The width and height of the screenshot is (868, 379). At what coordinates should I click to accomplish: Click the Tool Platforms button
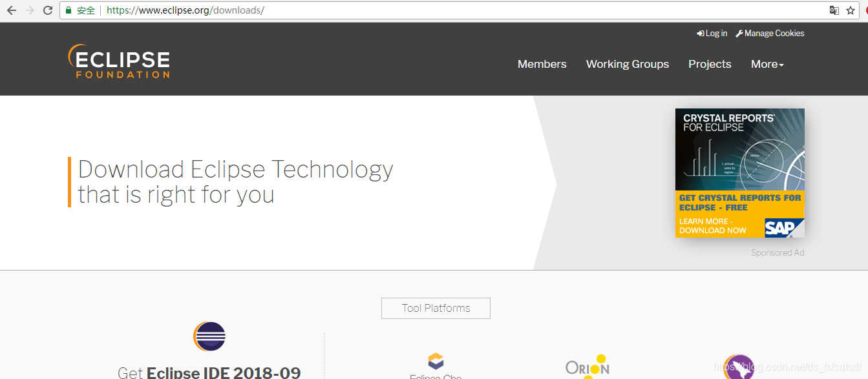coord(436,308)
